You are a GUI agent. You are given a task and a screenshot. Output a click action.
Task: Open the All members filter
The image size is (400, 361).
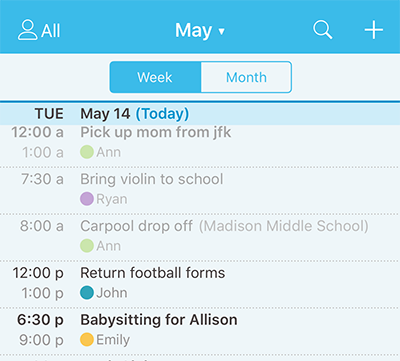coord(39,30)
